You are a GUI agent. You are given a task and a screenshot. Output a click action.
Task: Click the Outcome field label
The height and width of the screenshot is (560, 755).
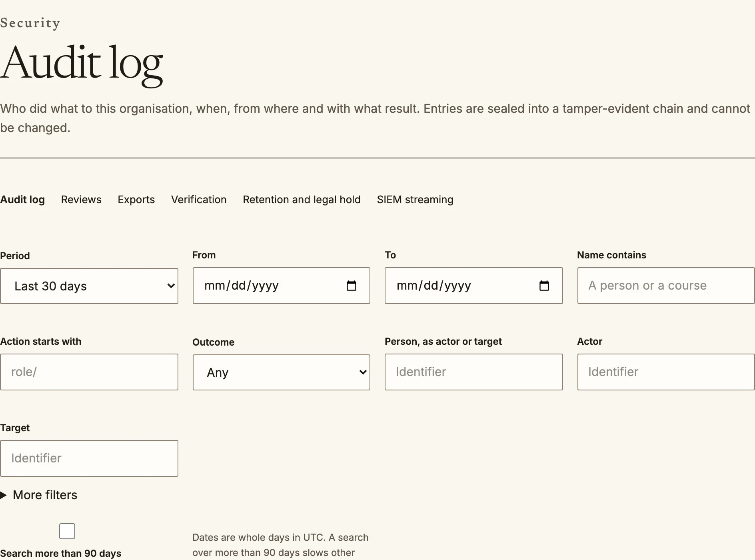click(x=214, y=342)
